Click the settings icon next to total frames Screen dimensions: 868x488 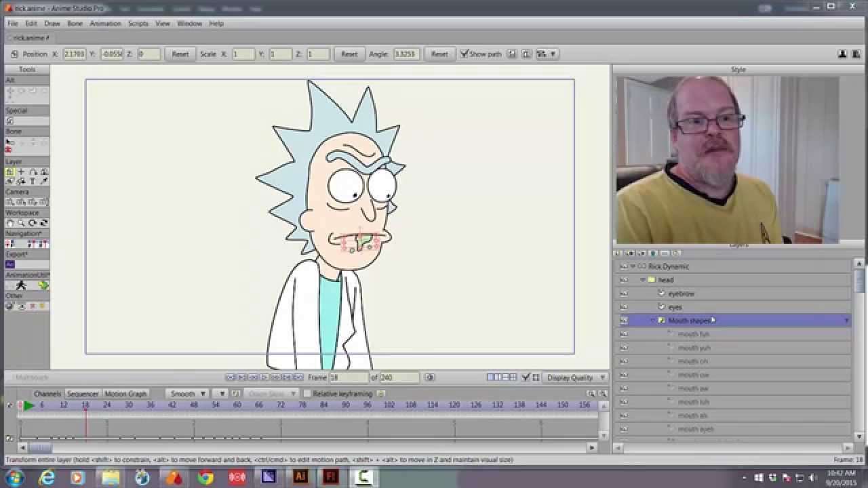pyautogui.click(x=429, y=378)
